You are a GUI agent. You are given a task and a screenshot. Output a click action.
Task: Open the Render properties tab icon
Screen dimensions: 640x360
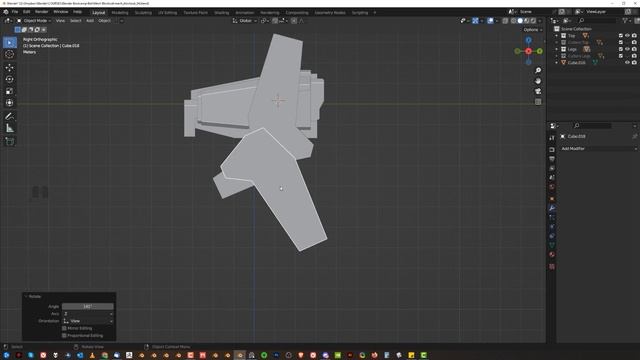click(x=552, y=149)
